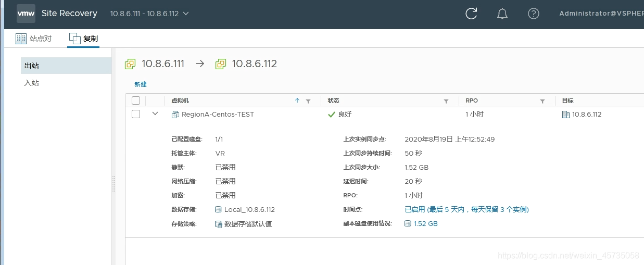Screen dimensions: 644x265
Task: Click the 状态 column header
Action: click(x=333, y=101)
